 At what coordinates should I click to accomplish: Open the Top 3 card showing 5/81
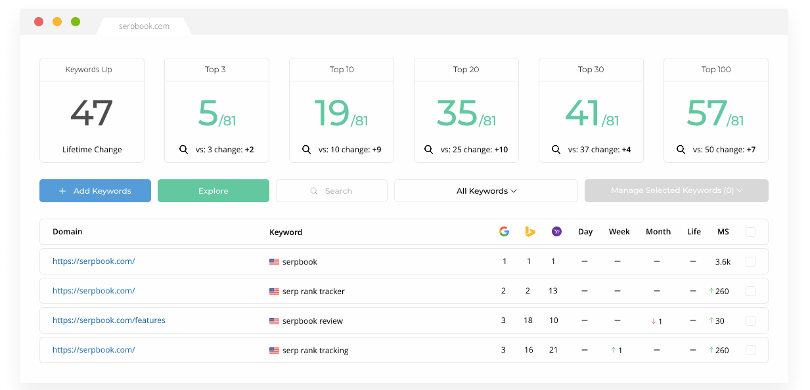coord(216,111)
